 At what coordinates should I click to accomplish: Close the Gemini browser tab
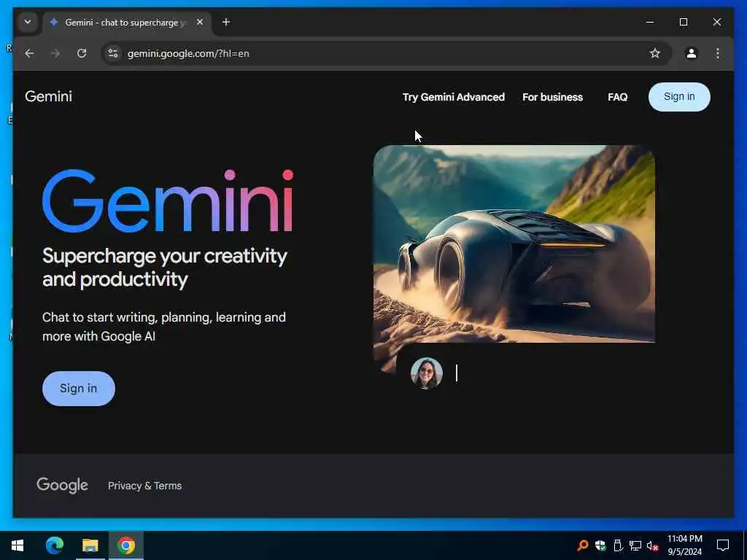200,22
